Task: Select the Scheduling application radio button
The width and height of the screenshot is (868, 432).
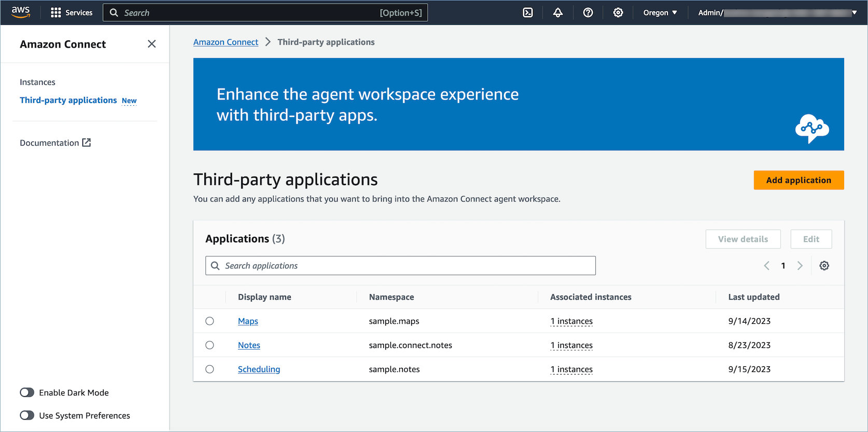Action: [x=209, y=369]
